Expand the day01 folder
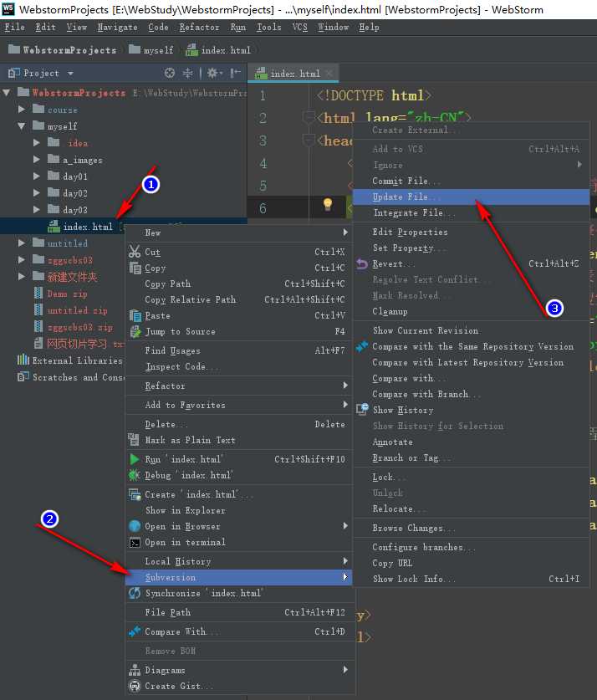Image resolution: width=597 pixels, height=700 pixels. 37,176
